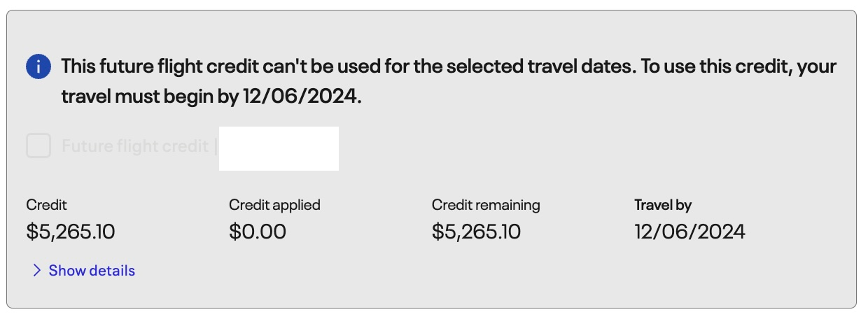Click the Credit applied label

pyautogui.click(x=274, y=205)
